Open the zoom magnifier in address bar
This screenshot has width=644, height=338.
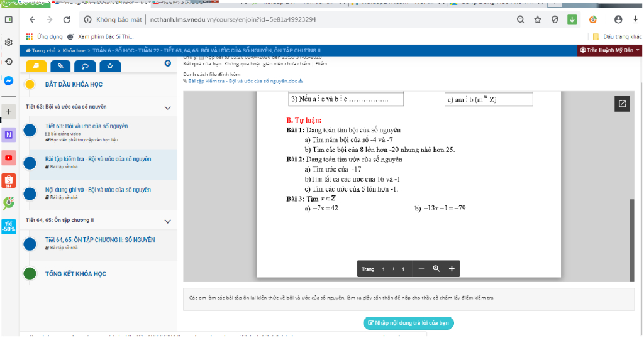[x=520, y=19]
